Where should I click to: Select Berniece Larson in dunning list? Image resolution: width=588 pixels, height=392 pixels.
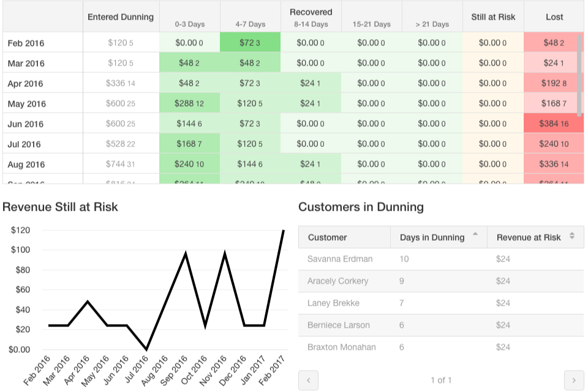(337, 325)
